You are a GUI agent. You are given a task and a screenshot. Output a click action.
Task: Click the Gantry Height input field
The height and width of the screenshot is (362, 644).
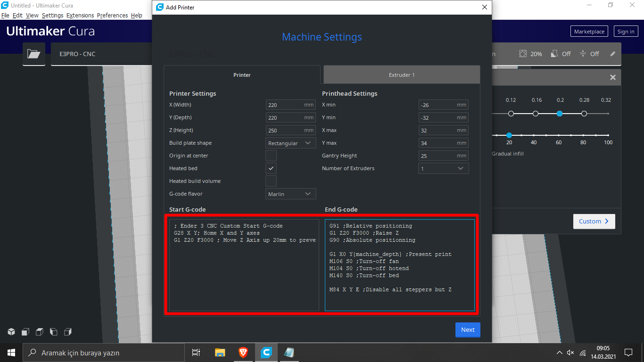(x=444, y=156)
